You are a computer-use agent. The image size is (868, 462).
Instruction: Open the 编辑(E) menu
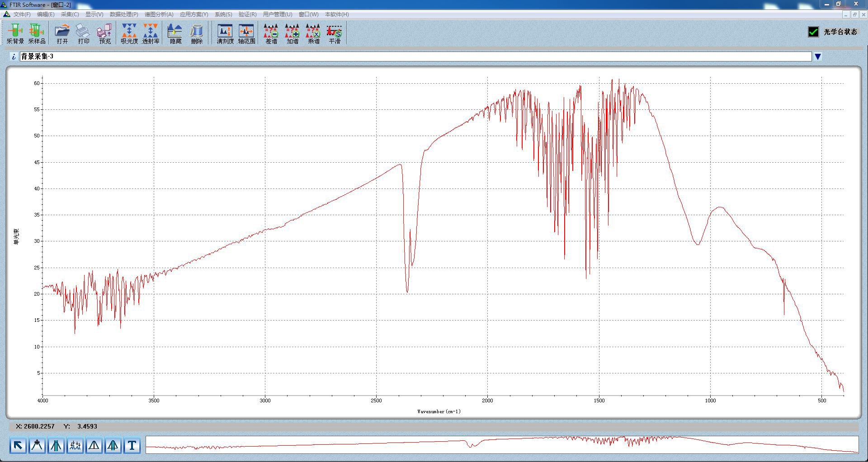[46, 14]
